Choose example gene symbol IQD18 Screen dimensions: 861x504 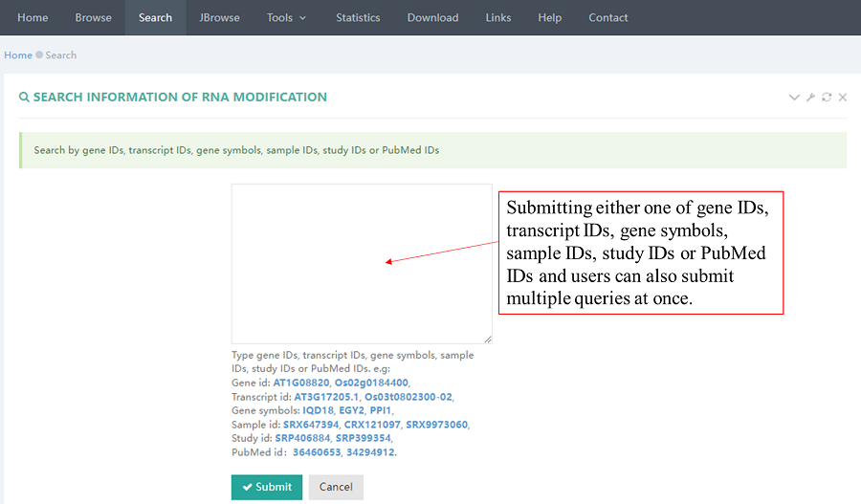pos(318,410)
